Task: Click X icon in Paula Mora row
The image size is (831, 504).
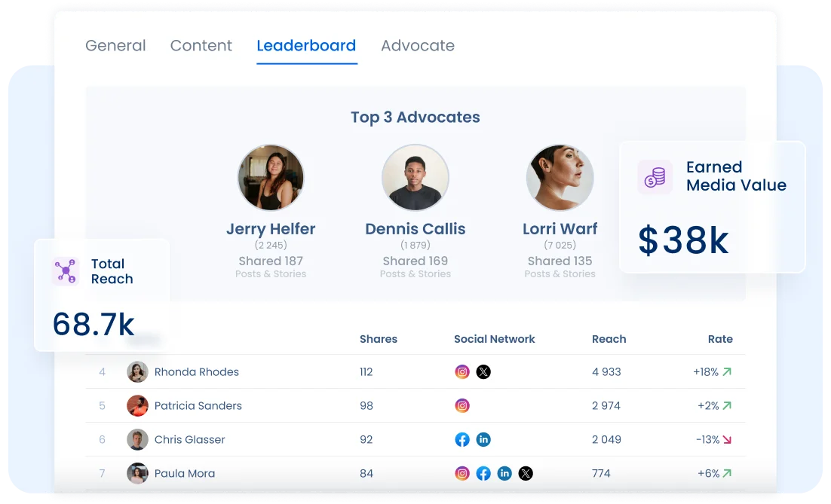Action: [x=526, y=473]
